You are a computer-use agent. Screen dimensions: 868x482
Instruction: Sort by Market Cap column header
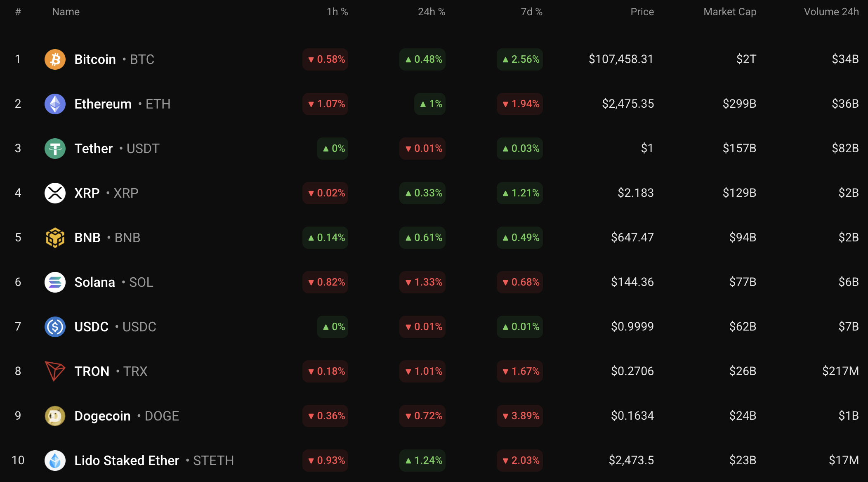click(729, 12)
